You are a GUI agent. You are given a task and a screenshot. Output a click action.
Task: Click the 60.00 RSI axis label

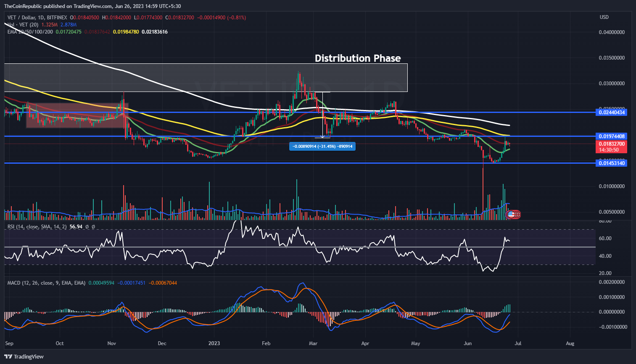click(605, 238)
